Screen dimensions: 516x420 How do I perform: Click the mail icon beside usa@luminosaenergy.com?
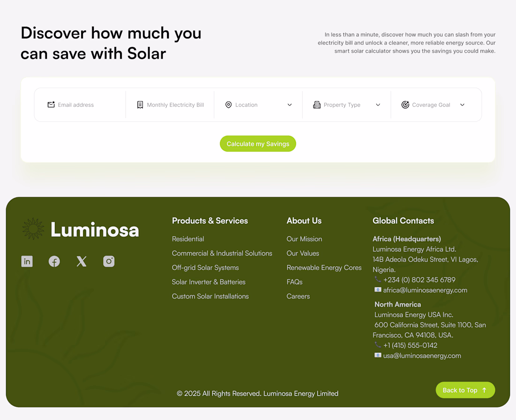click(378, 355)
